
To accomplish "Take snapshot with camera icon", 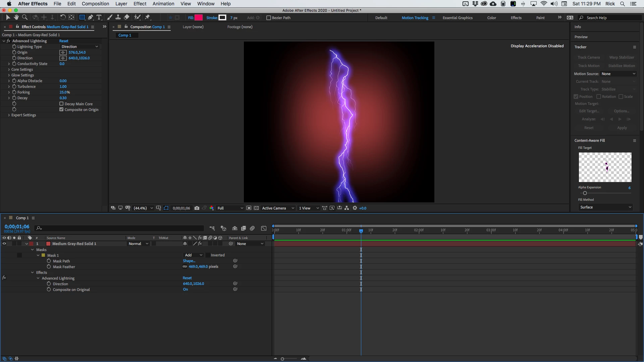I will (x=197, y=208).
